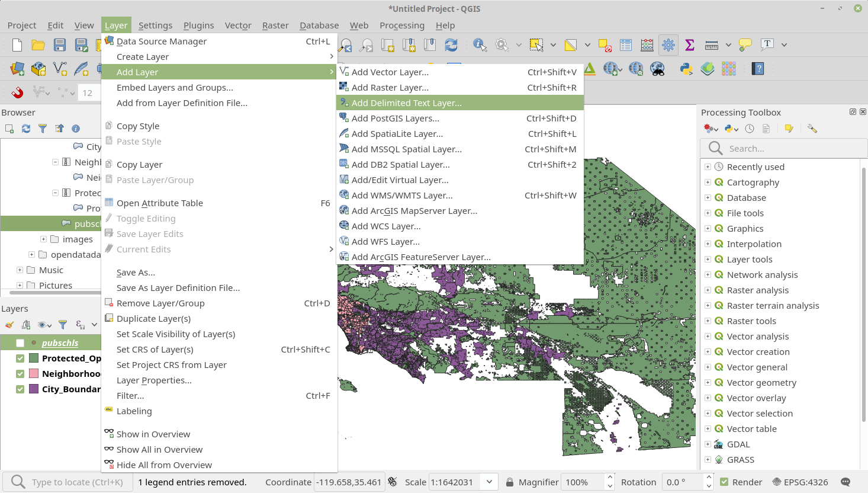Increase the Magnifier value with up arrow
This screenshot has width=868, height=493.
pos(610,478)
